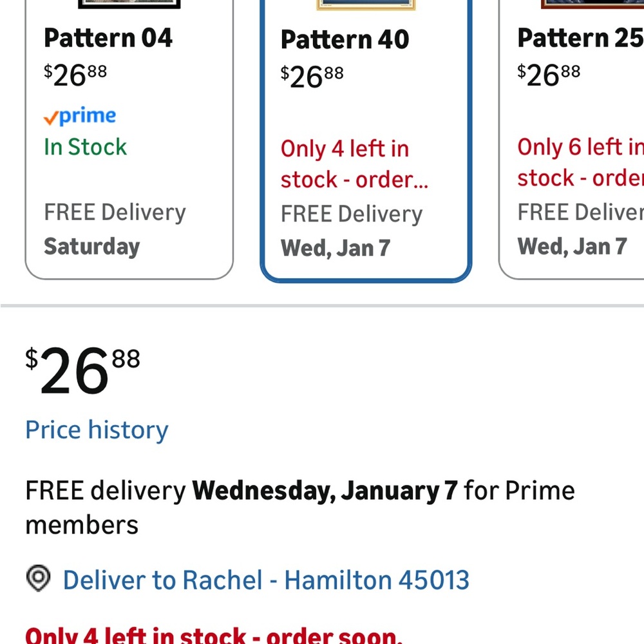Open the Price history link
This screenshot has height=644, width=644.
click(x=97, y=430)
